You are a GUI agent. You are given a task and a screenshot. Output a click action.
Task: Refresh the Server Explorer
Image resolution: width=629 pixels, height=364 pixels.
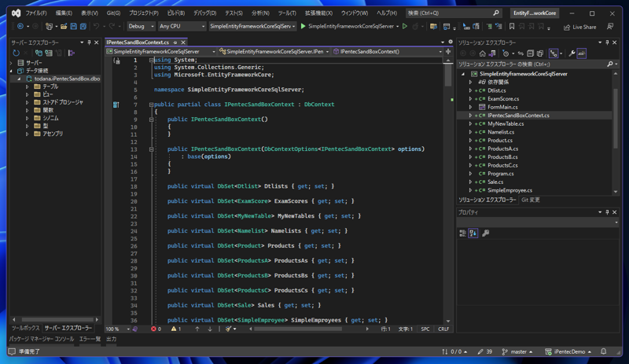click(16, 53)
